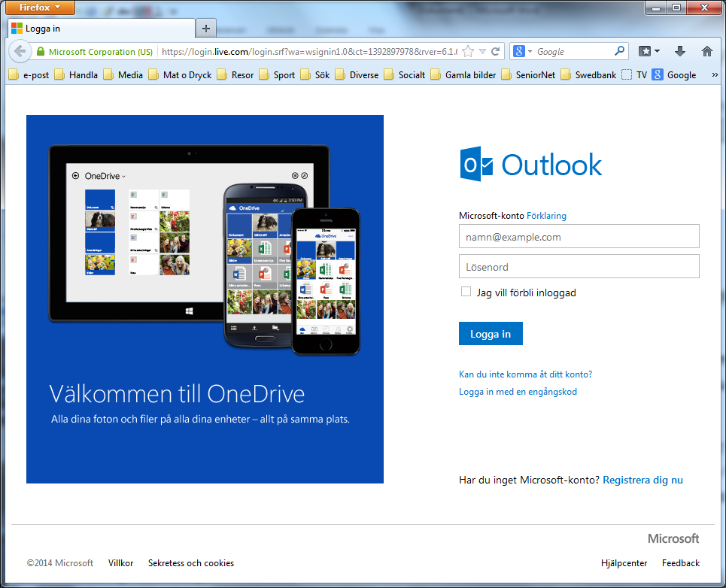Open the Swedbank bookmark folder
Screen dimensions: 726x588
[588, 75]
